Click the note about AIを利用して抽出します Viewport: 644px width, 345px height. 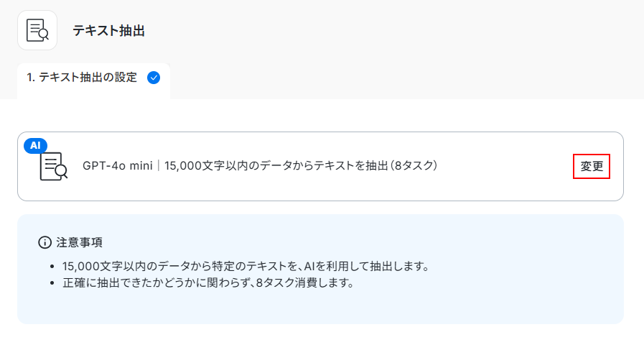point(246,266)
